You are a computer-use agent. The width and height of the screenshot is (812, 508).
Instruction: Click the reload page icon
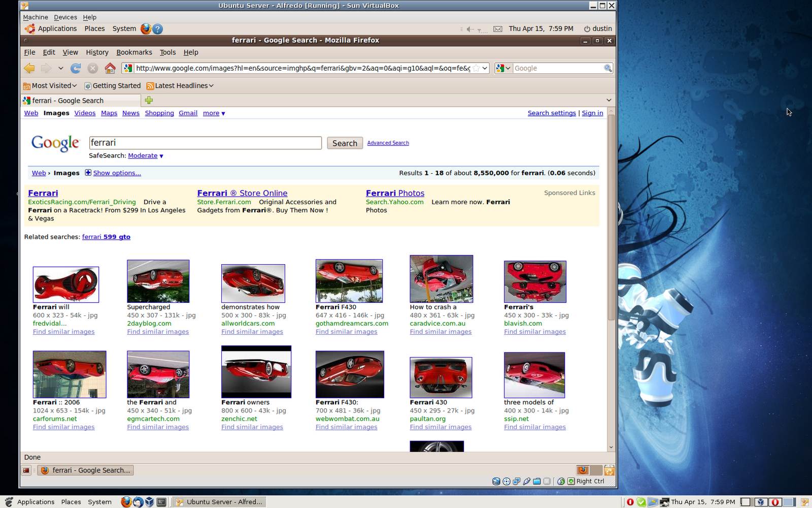(76, 68)
